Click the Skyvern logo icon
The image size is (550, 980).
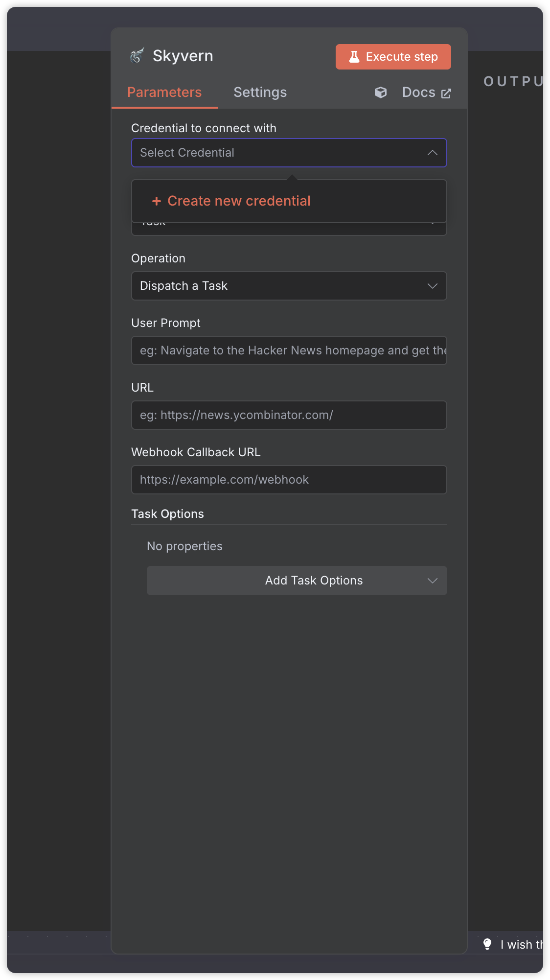[137, 56]
